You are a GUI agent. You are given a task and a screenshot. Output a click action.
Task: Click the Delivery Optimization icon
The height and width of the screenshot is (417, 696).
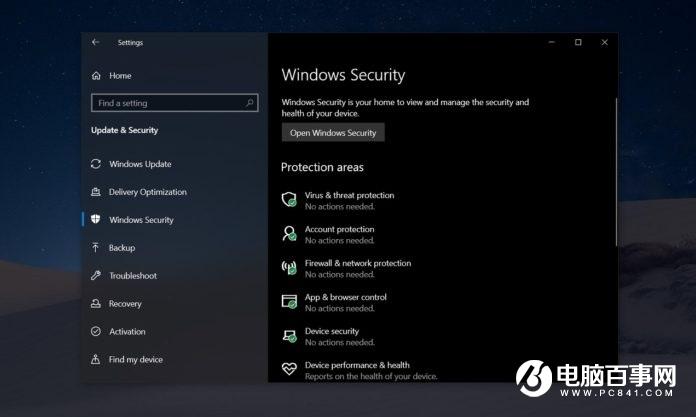coord(96,192)
